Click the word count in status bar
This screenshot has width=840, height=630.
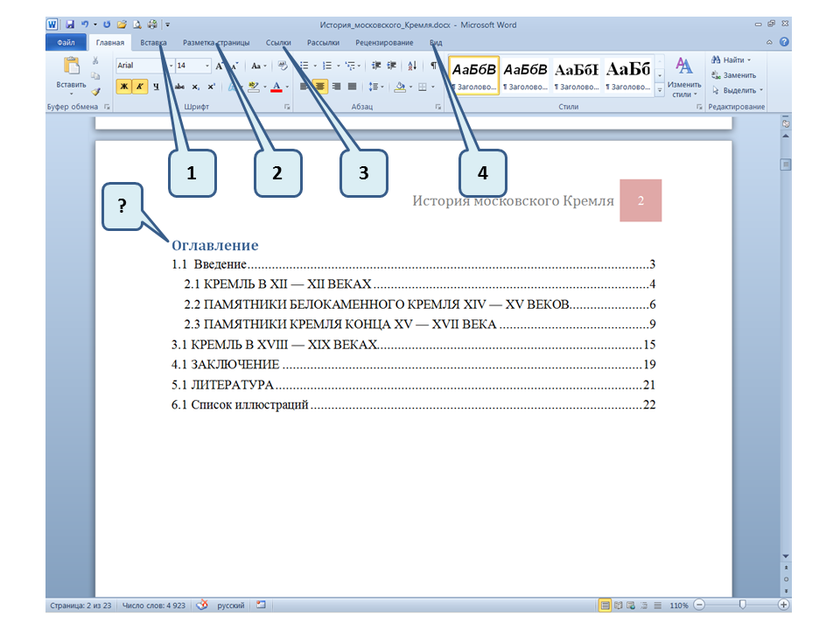pyautogui.click(x=156, y=605)
